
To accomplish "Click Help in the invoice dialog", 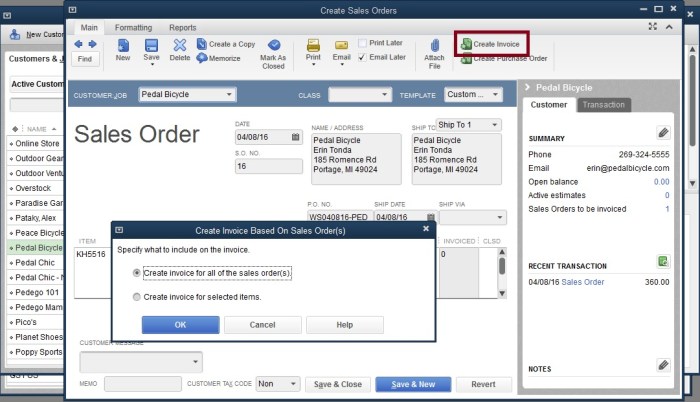I will coord(345,325).
